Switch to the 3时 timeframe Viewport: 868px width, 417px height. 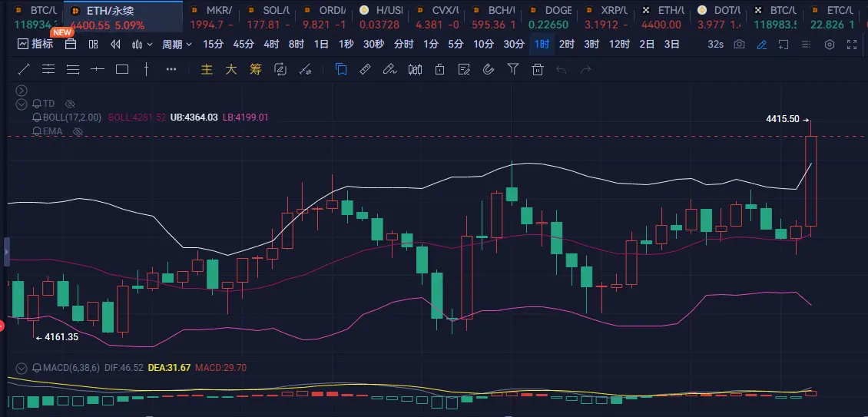coord(591,45)
